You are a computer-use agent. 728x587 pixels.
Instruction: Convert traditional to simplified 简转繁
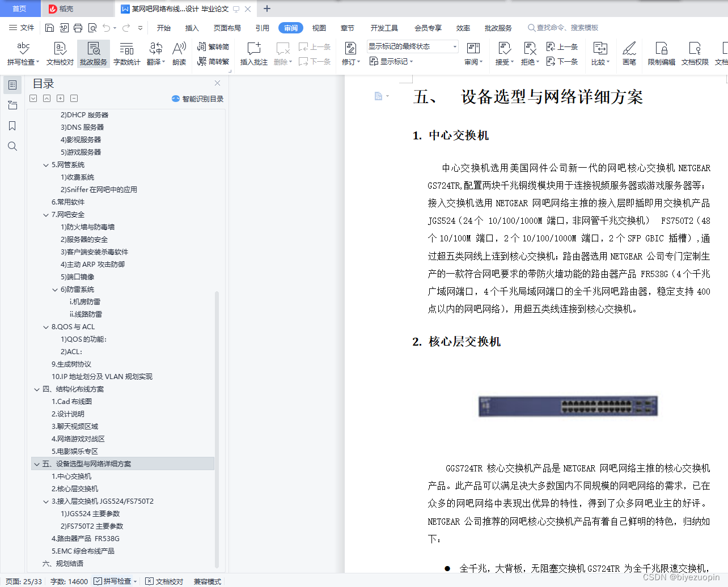(x=213, y=61)
